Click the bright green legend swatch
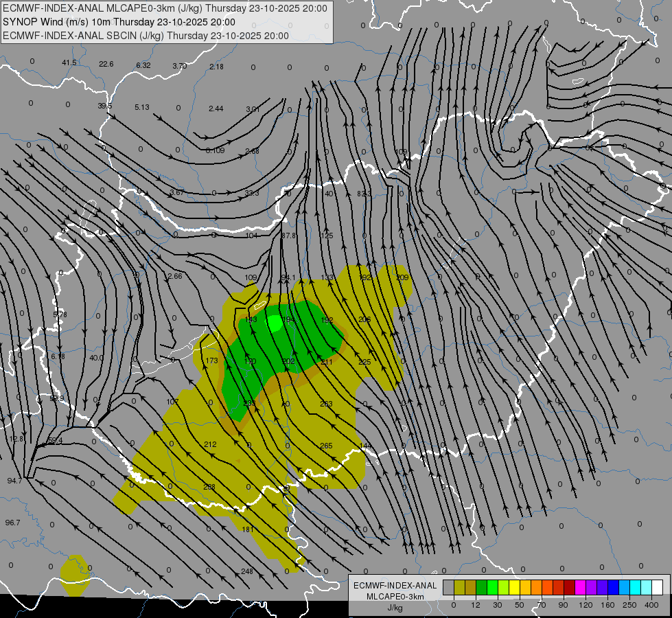Screen dimensions: 672x618 click(492, 587)
